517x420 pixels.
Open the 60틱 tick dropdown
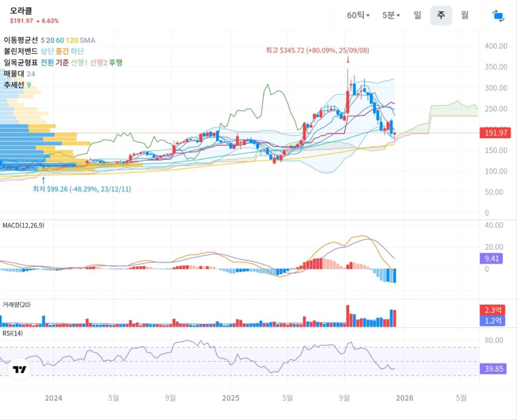coord(358,16)
